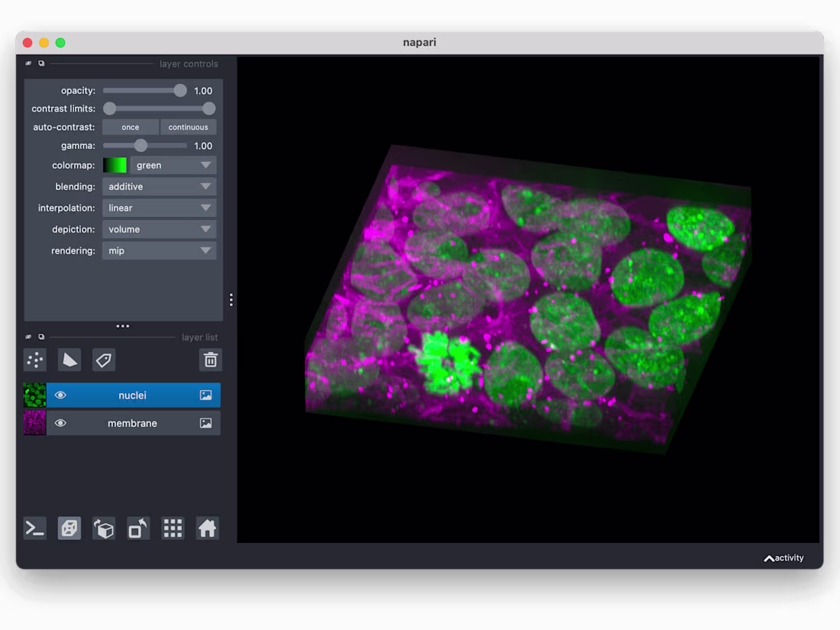Reset the view with the home icon
The width and height of the screenshot is (840, 630).
[x=207, y=528]
